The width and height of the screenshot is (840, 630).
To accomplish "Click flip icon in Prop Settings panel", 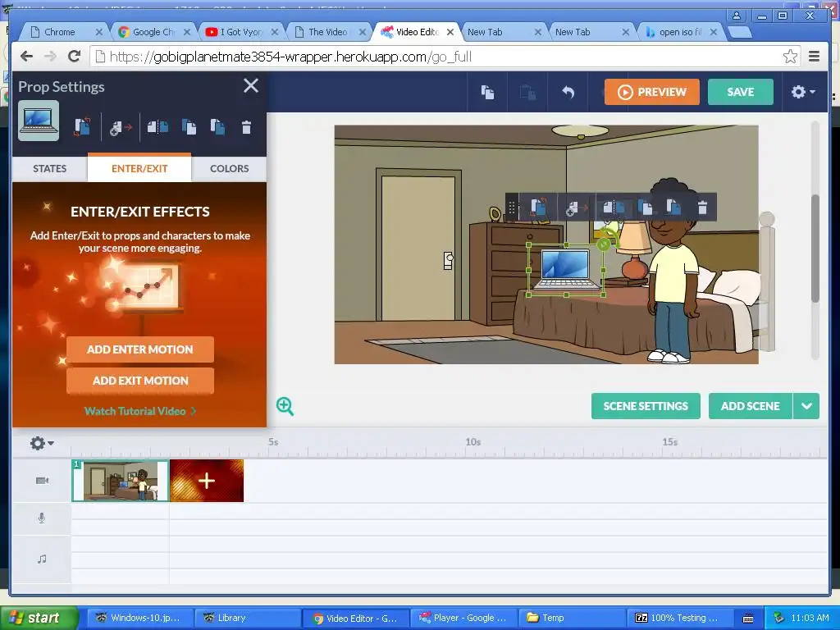I will 157,127.
